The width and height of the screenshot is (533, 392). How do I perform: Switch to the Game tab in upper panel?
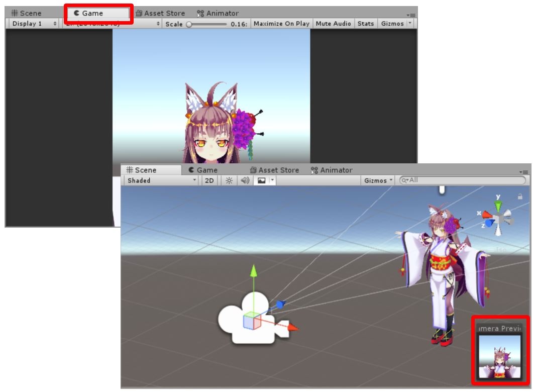coord(98,14)
